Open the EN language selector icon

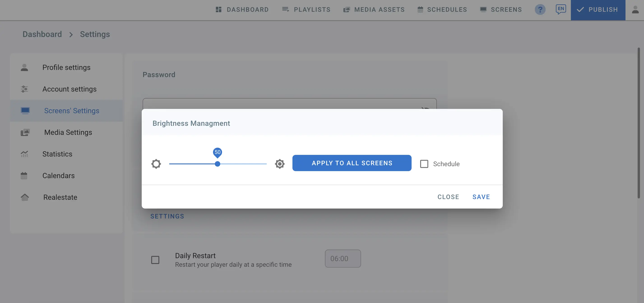coord(561,9)
